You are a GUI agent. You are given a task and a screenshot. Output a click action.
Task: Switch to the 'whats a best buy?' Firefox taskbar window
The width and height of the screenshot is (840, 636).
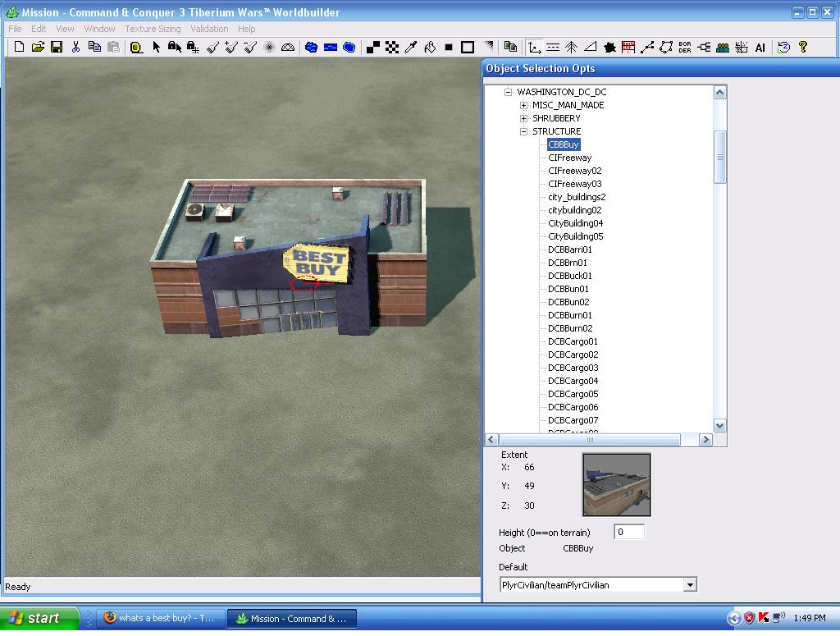point(159,618)
